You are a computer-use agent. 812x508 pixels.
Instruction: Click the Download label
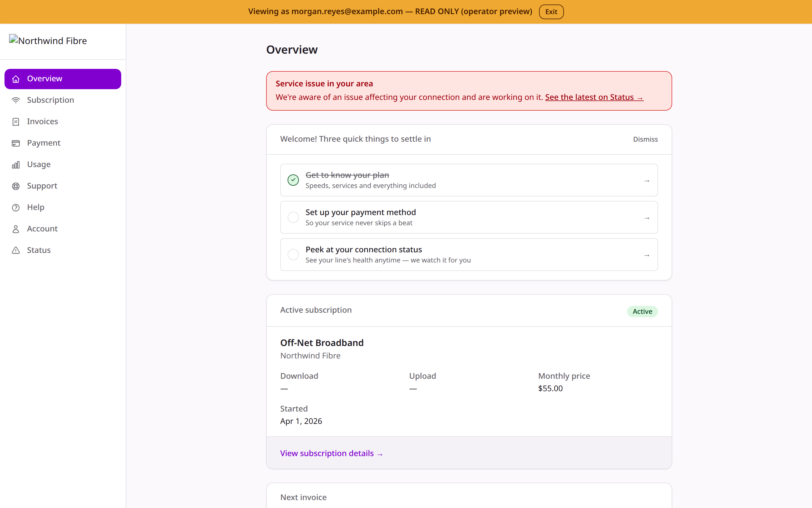(x=299, y=376)
